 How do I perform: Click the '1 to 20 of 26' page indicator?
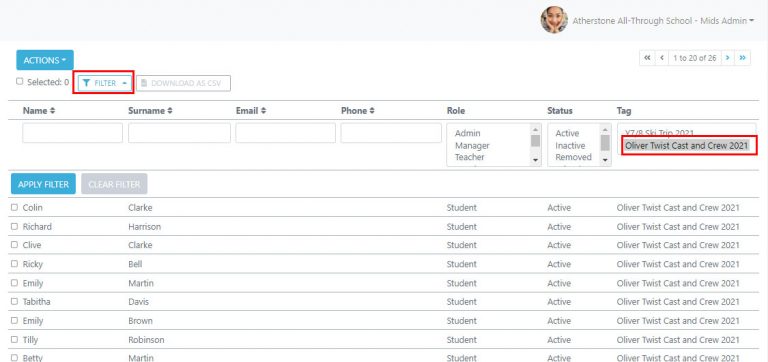pos(695,58)
